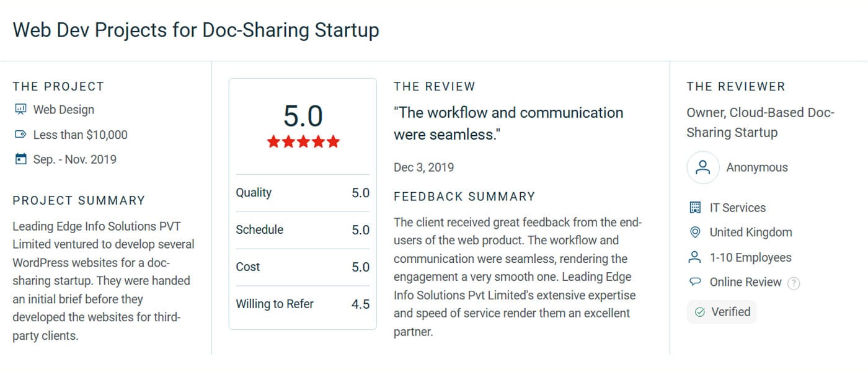This screenshot has width=868, height=372.
Task: Click the calendar icon beside the project dates
Action: coord(20,159)
